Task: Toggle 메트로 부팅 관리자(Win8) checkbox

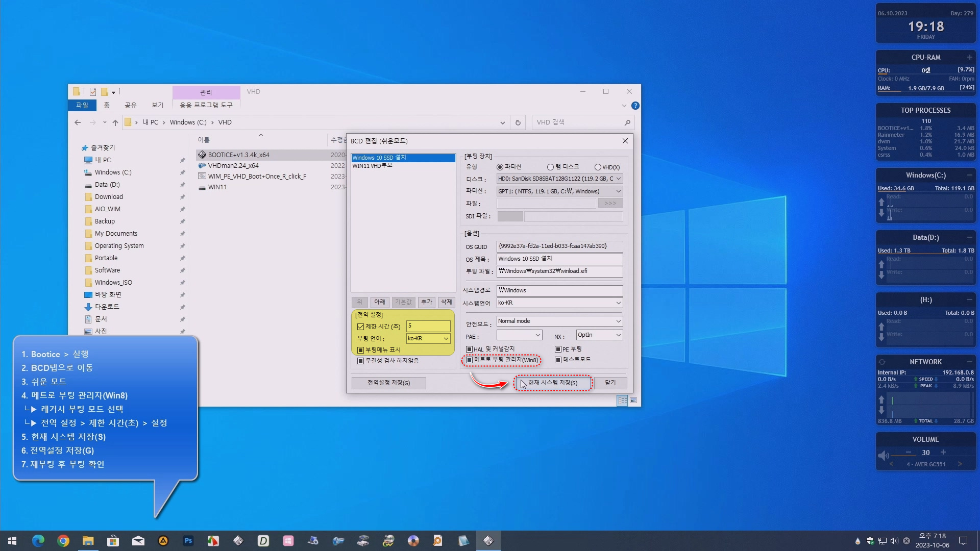Action: (470, 360)
